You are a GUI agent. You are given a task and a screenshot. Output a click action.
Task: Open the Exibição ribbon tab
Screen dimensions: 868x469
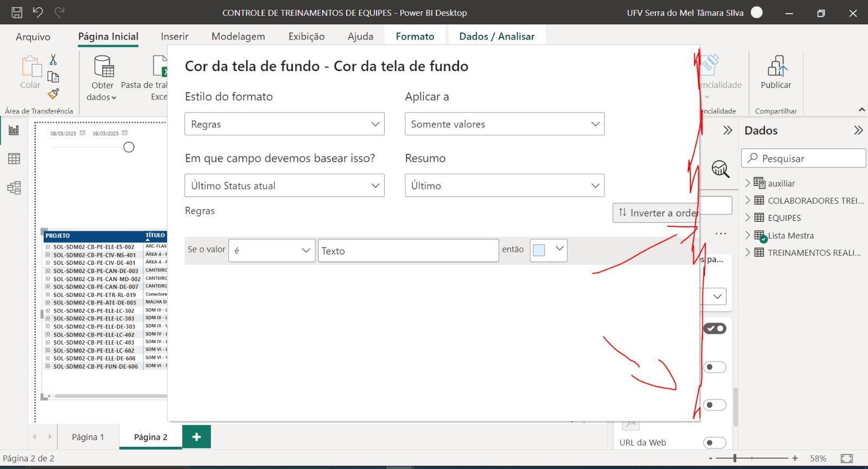click(x=307, y=36)
